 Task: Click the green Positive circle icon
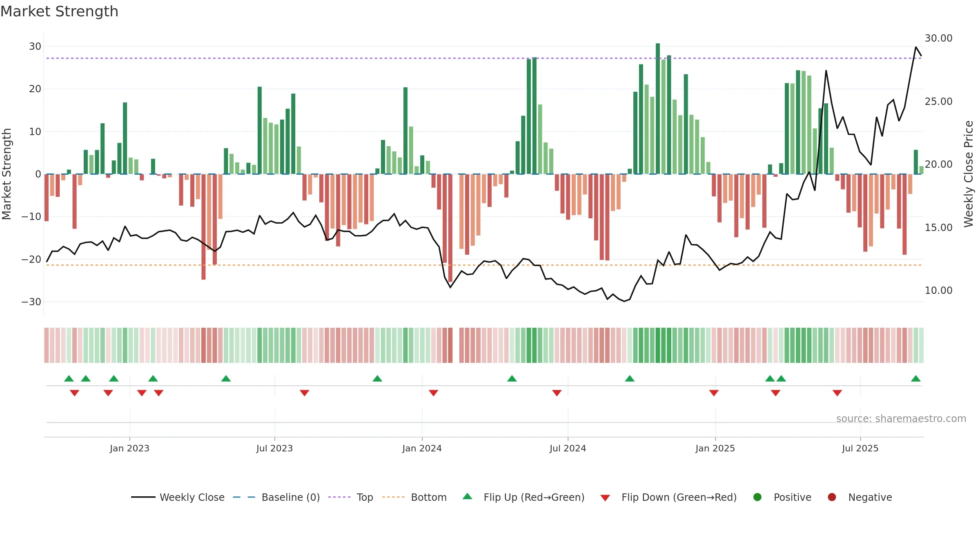point(757,497)
